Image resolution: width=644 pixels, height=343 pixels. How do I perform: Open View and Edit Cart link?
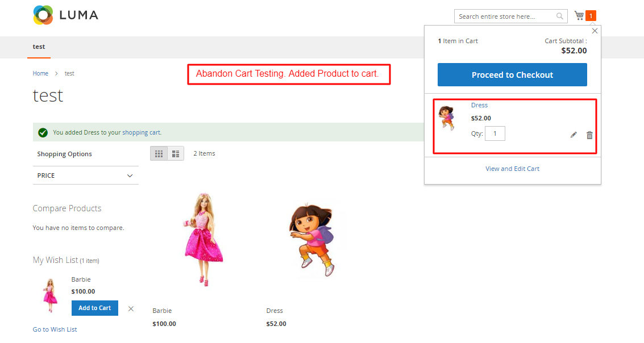(512, 169)
